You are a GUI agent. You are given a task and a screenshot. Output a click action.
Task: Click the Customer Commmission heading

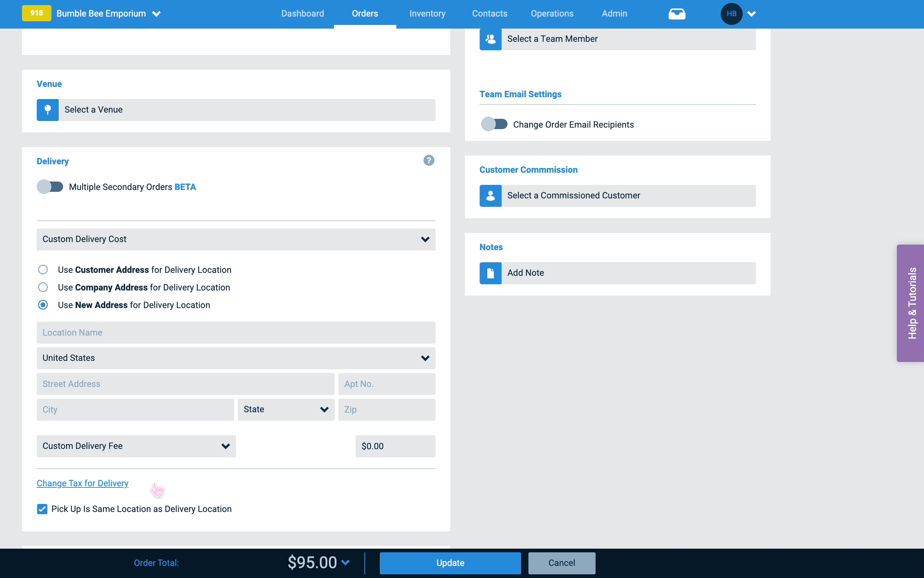click(x=528, y=170)
